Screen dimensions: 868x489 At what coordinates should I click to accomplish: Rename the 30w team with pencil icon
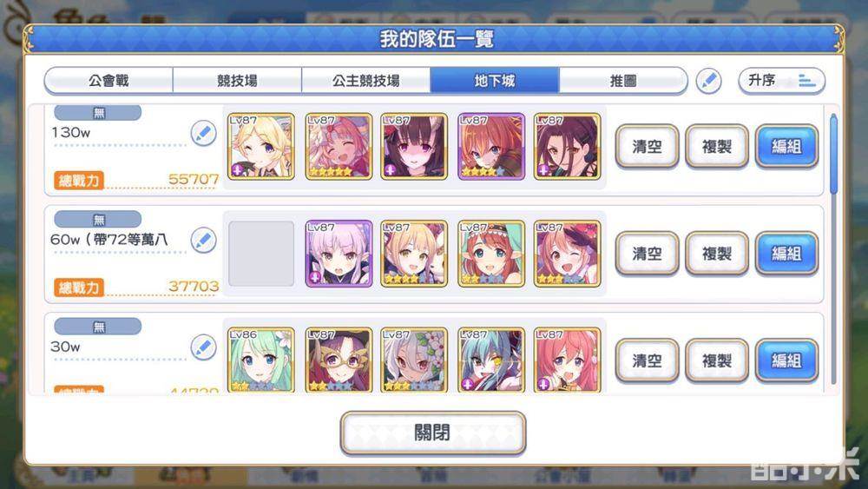[x=203, y=347]
